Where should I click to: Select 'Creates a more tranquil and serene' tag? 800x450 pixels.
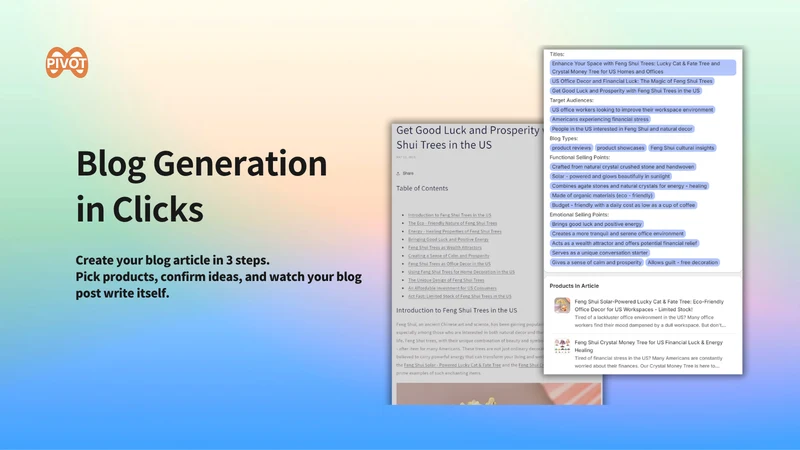coord(617,234)
